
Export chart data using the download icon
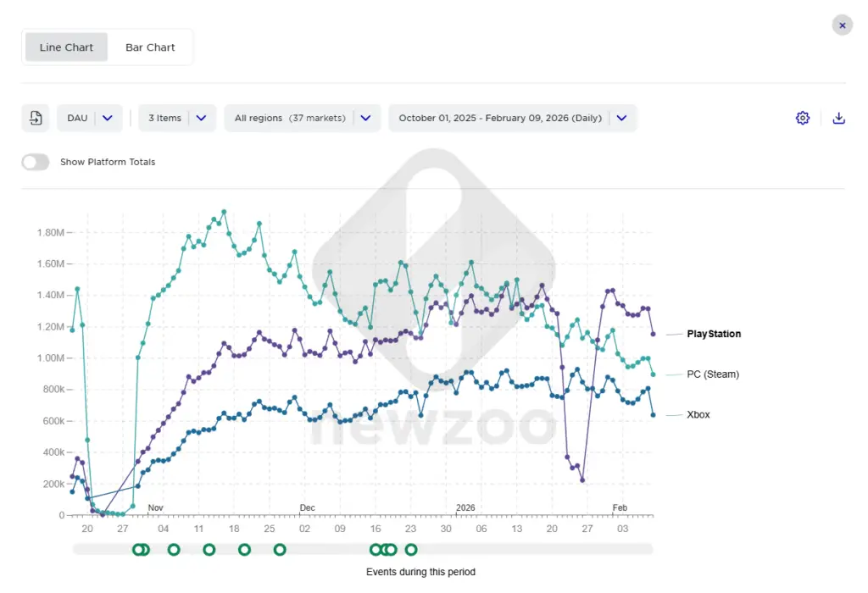click(x=838, y=118)
